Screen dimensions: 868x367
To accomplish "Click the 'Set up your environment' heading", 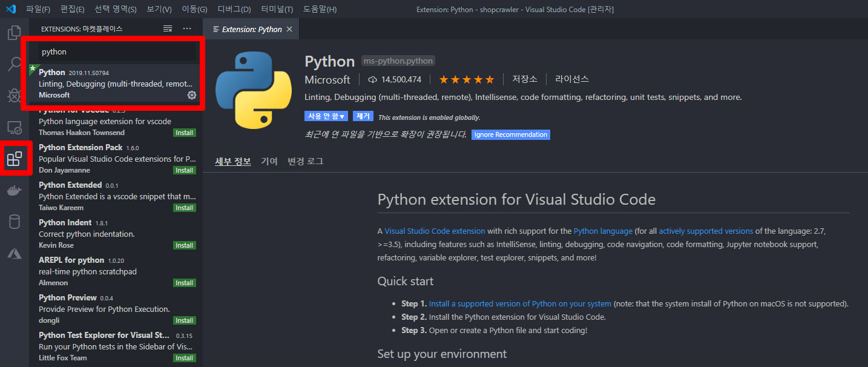I will [x=442, y=354].
